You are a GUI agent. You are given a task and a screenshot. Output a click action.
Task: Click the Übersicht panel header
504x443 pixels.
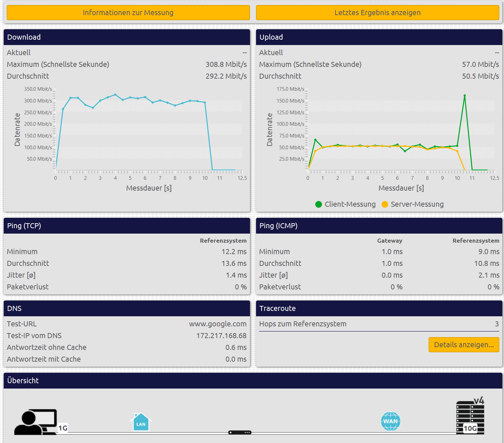coord(253,381)
